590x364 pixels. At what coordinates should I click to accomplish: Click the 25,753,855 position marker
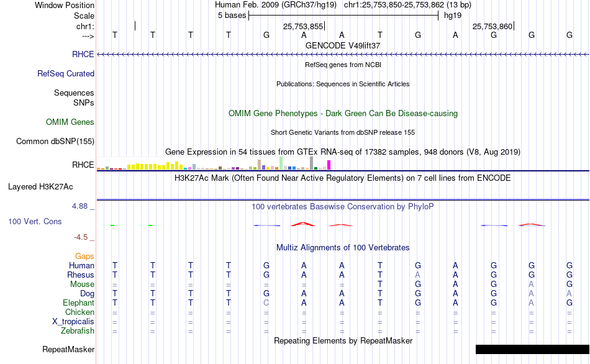(303, 26)
